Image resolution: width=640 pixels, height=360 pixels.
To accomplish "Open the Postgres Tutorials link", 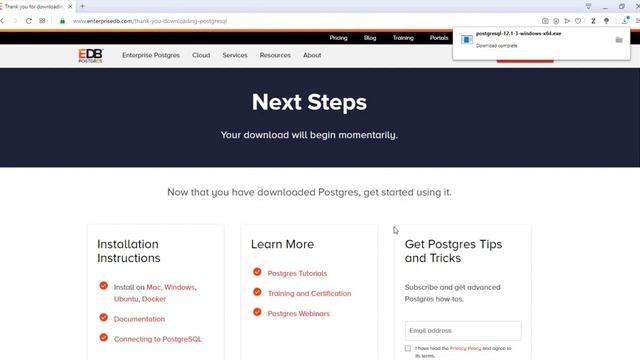I will point(297,273).
